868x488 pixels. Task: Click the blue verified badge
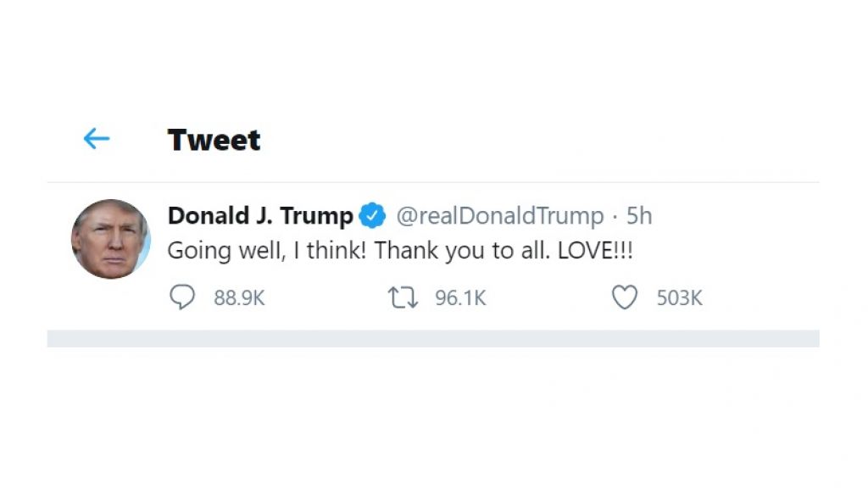[372, 216]
